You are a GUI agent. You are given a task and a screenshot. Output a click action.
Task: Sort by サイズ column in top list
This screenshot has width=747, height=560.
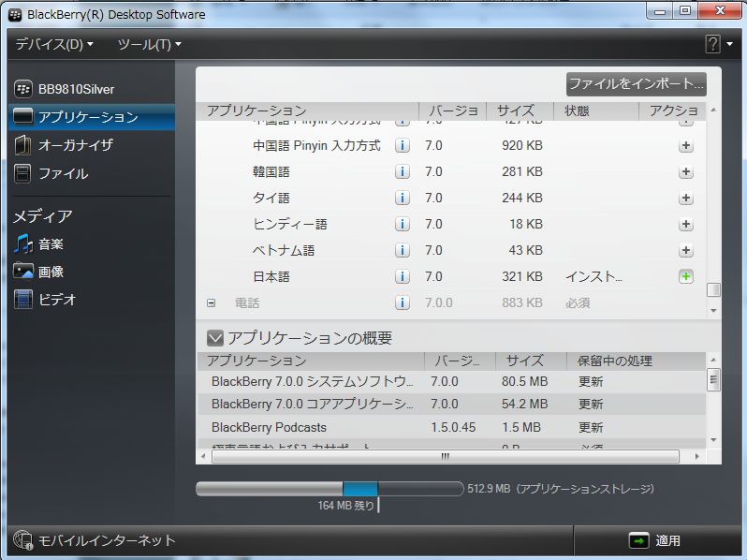520,111
